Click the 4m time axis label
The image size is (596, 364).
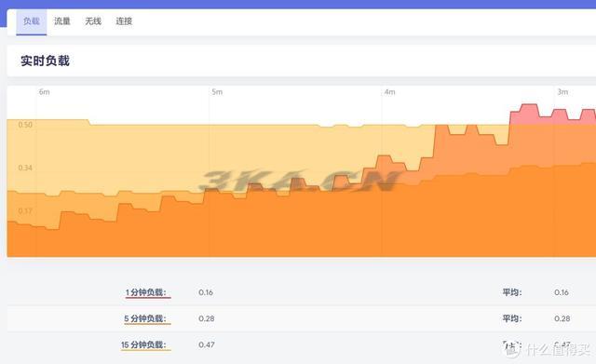389,92
